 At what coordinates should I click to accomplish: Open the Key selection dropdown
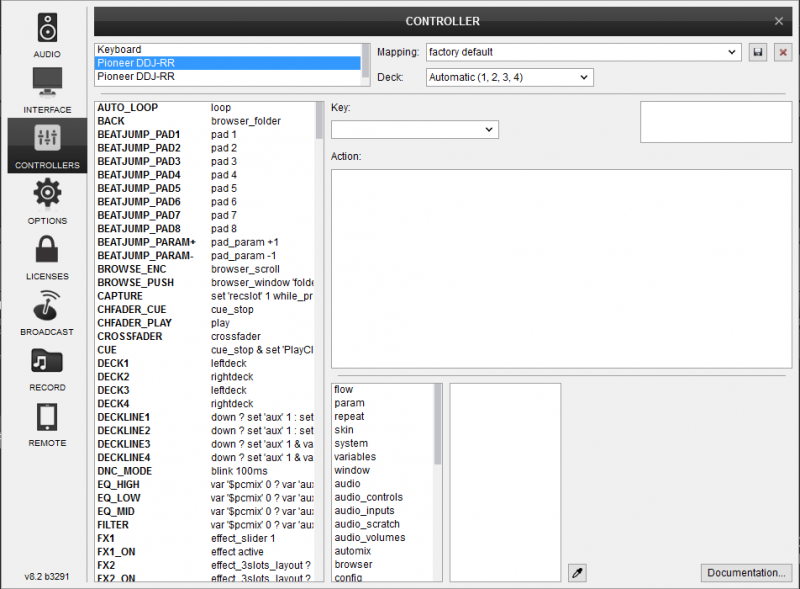coord(414,129)
